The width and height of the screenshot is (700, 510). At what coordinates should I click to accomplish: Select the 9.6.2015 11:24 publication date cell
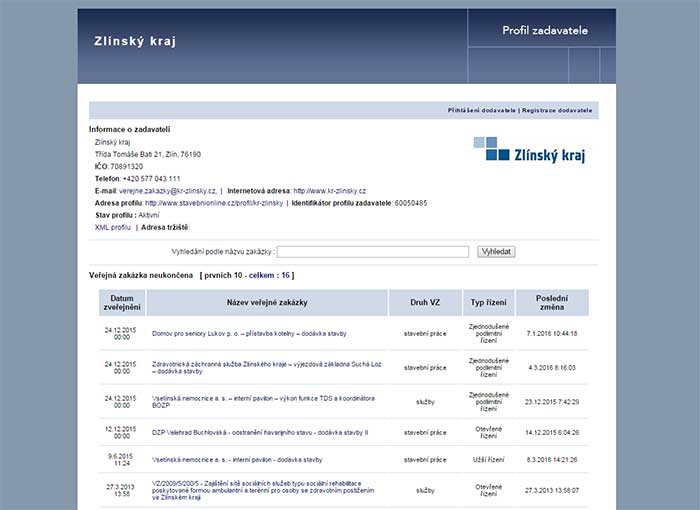click(x=122, y=460)
